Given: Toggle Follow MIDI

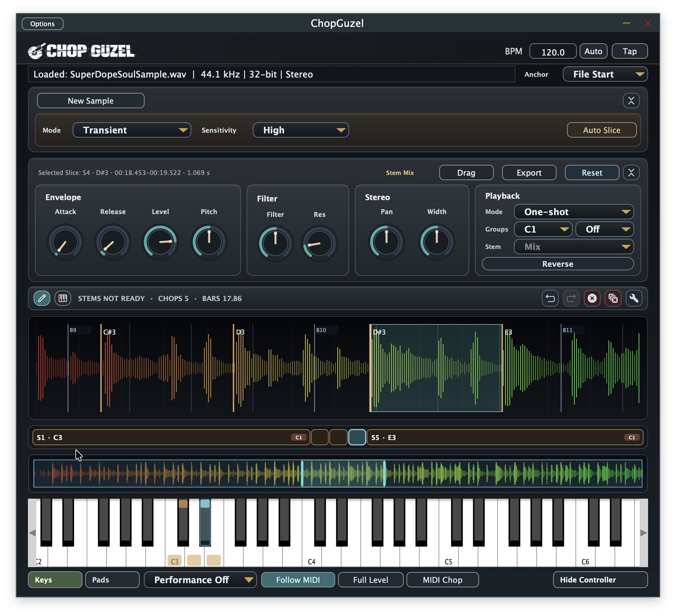Looking at the screenshot, I should [x=298, y=580].
